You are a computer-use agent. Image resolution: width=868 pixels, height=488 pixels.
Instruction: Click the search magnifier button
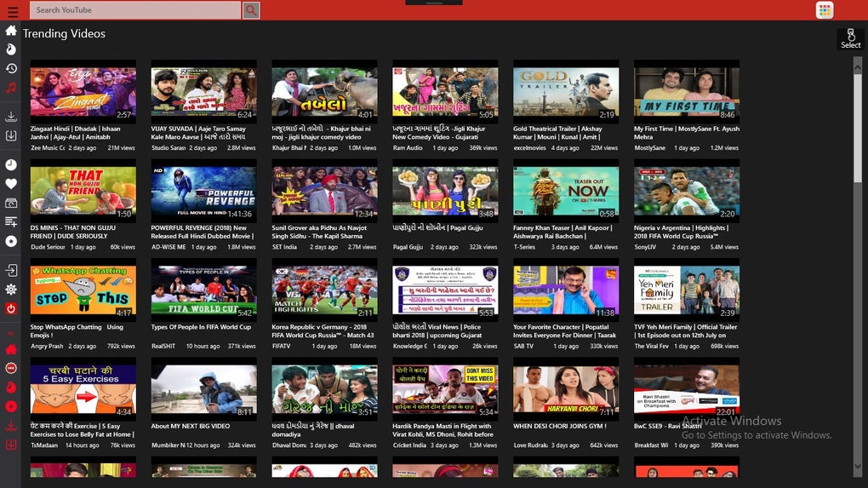(x=251, y=10)
